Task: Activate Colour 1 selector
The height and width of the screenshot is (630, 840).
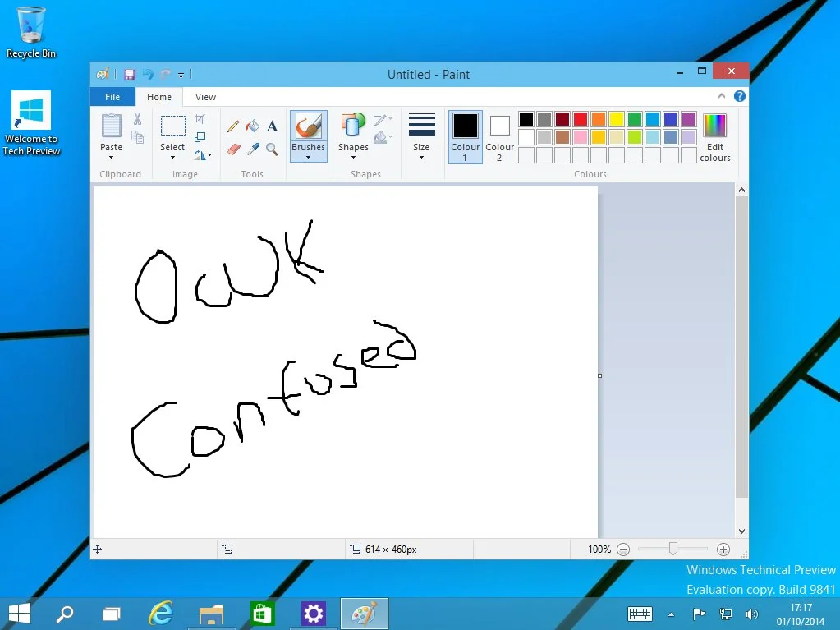Action: click(x=465, y=137)
